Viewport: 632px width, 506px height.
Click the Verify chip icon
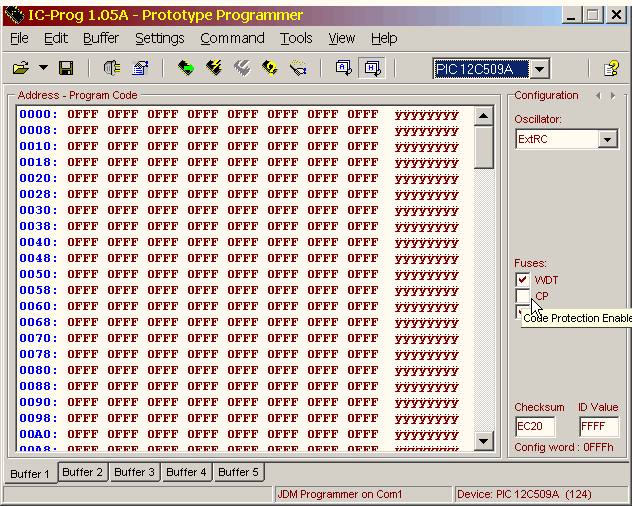tap(270, 68)
